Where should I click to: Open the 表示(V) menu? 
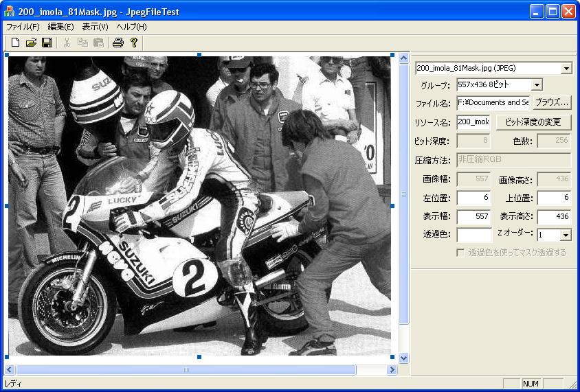tap(95, 27)
